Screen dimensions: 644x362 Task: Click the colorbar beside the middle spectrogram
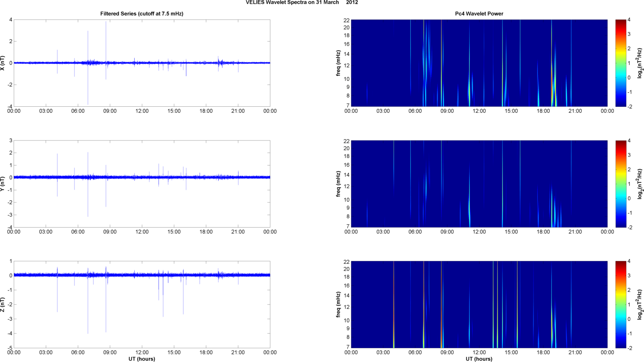621,184
